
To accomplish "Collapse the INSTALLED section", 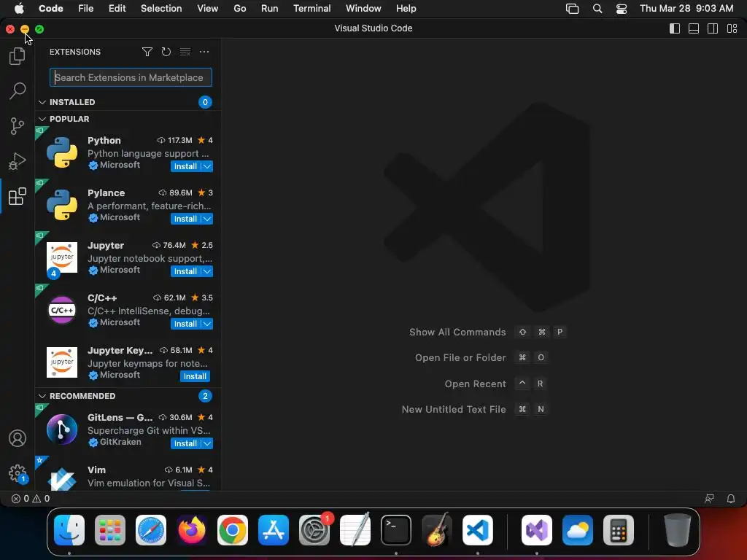I will pos(42,102).
